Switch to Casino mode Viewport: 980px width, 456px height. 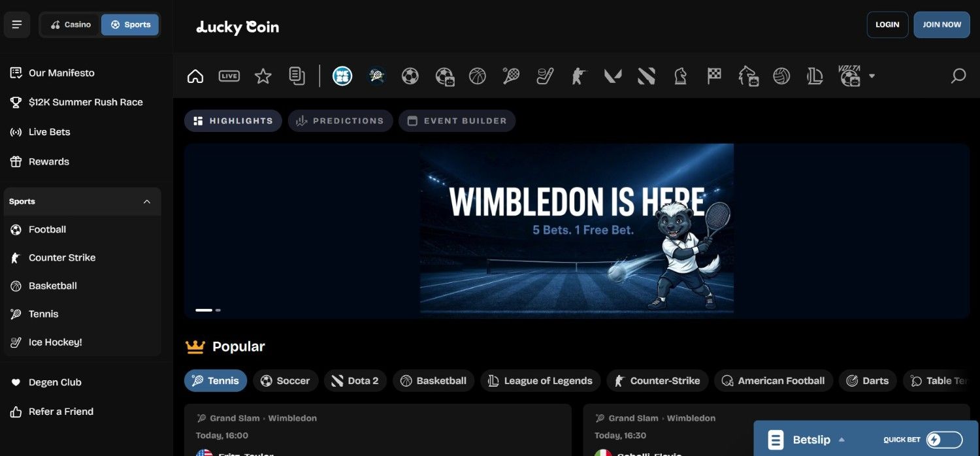pos(71,25)
